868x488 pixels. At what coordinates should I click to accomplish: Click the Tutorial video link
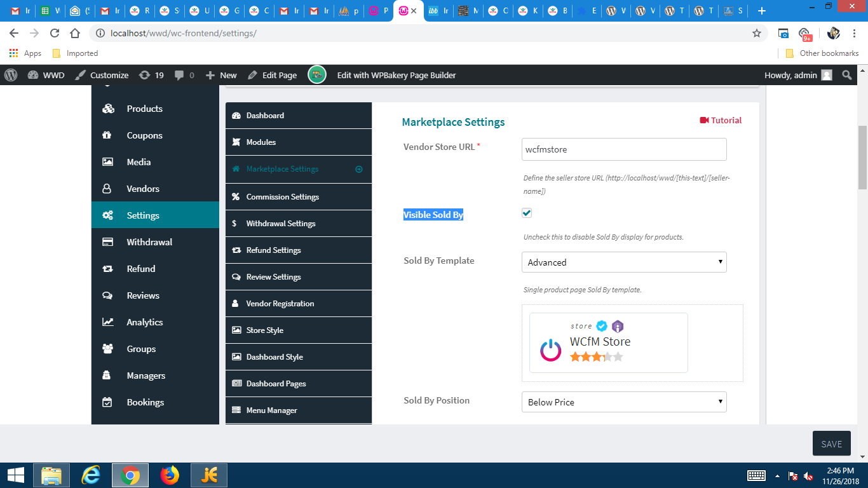721,120
